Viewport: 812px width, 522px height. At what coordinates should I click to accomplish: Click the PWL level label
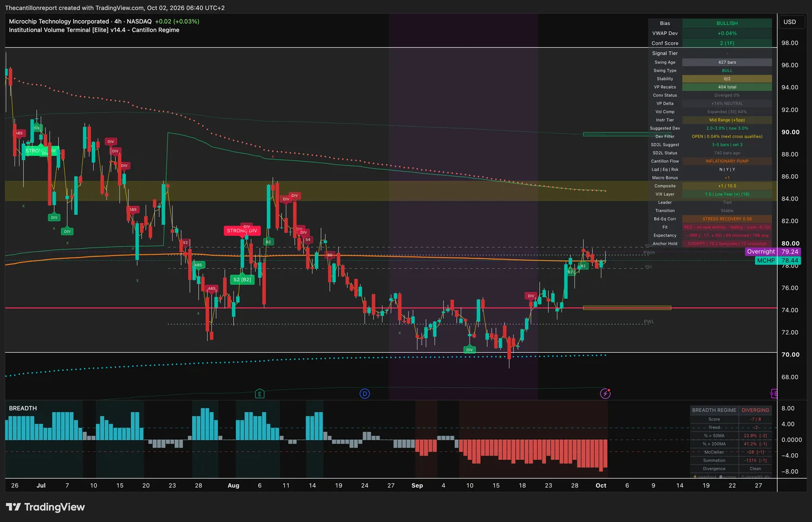click(649, 322)
